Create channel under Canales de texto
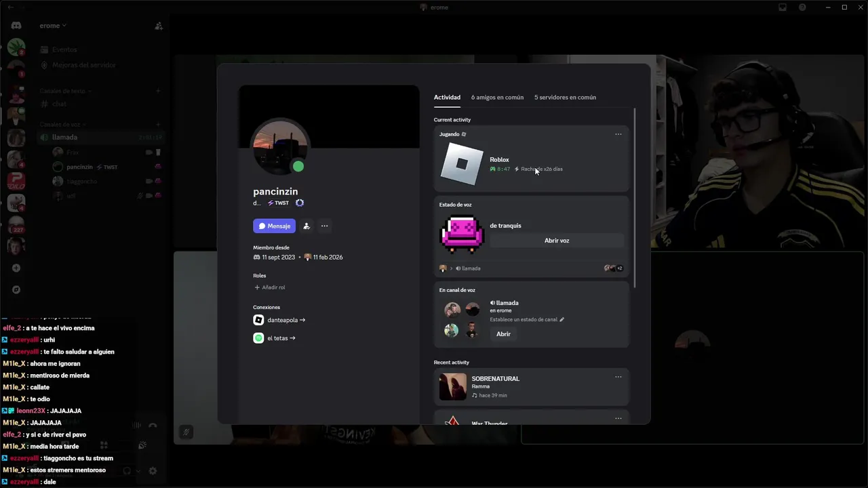The image size is (868, 488). click(158, 91)
